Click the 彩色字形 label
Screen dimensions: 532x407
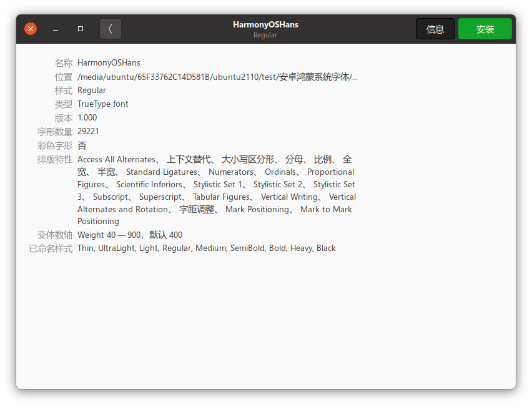pos(55,145)
